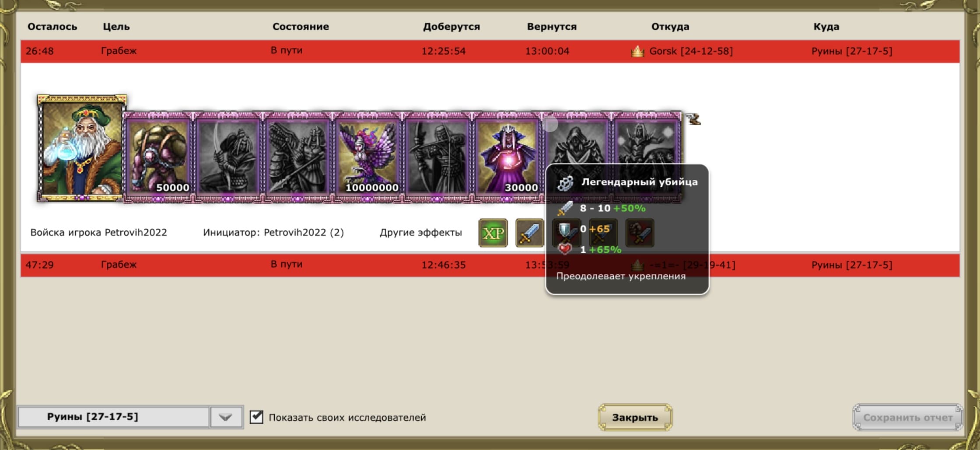Click the blue sword effect icon beside XP
This screenshot has height=450, width=980.
529,233
